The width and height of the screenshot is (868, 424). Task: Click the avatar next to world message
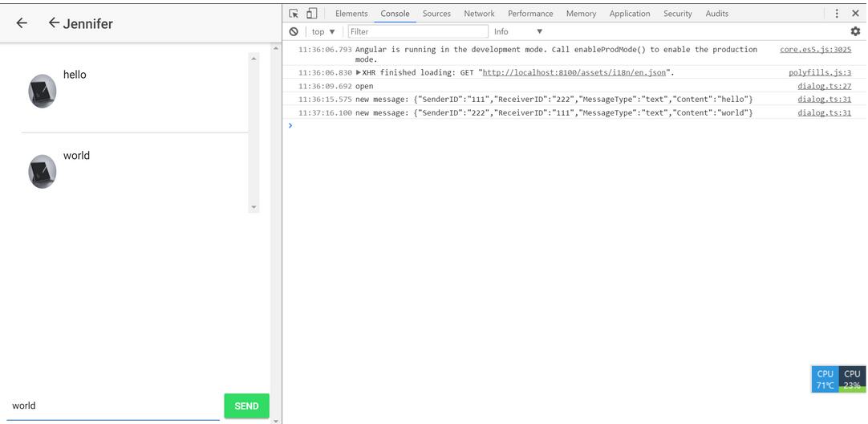[43, 172]
